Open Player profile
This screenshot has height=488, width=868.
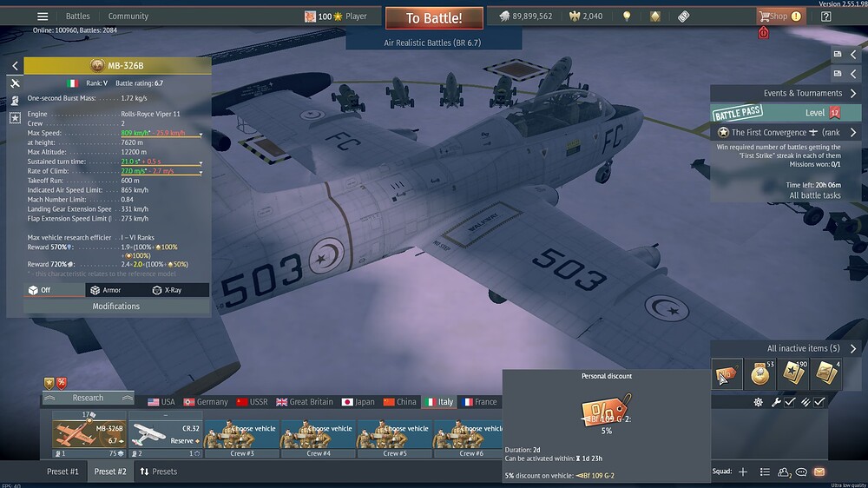point(335,16)
